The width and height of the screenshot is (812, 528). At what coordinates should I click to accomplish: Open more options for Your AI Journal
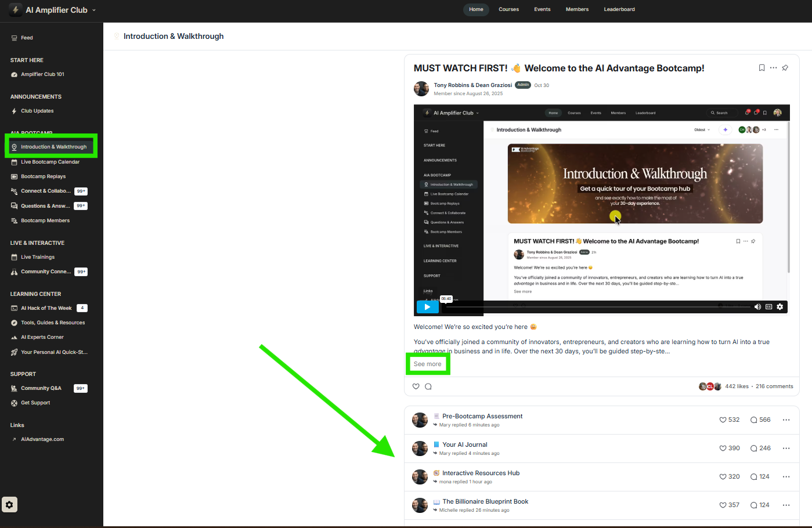pyautogui.click(x=786, y=448)
